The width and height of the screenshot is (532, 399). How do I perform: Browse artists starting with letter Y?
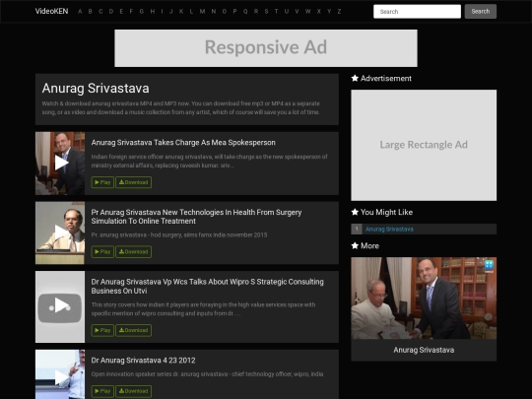[329, 12]
